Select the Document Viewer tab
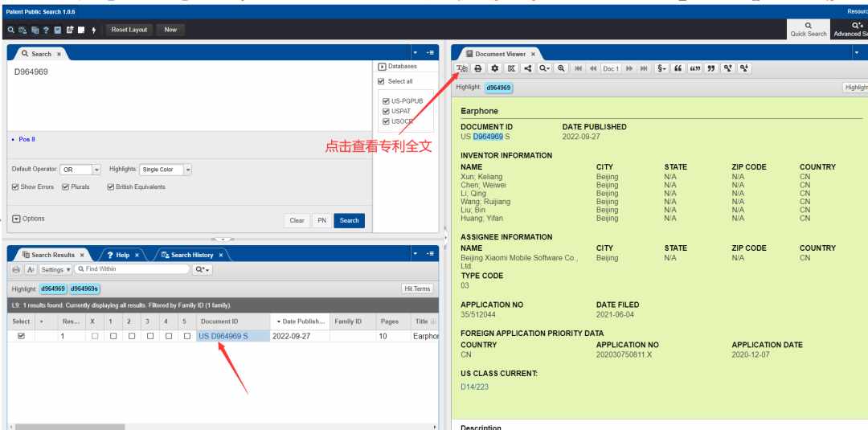 [500, 54]
